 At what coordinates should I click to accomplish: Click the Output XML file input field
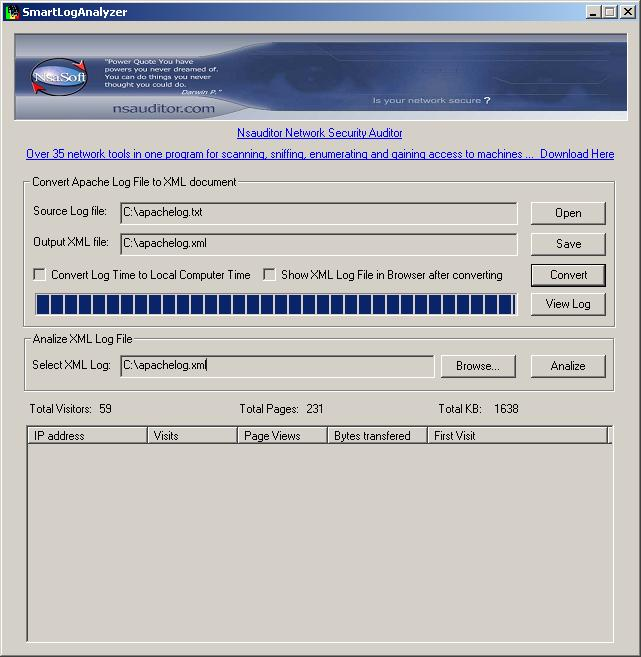click(318, 243)
